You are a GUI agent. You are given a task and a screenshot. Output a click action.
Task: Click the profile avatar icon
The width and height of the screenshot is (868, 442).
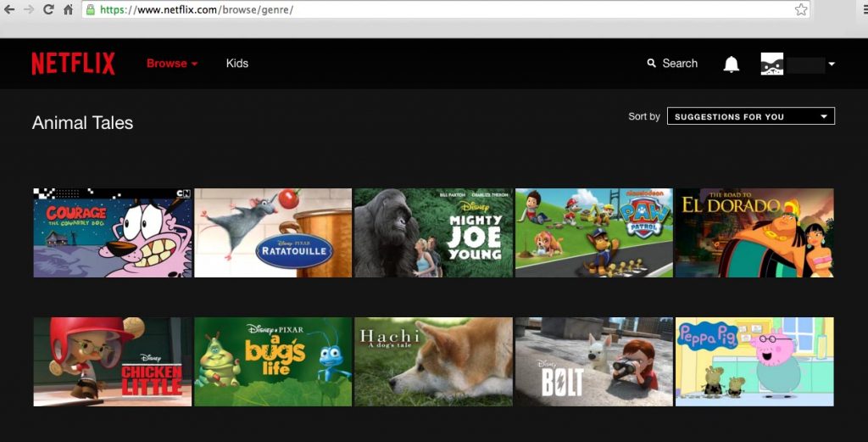(771, 64)
